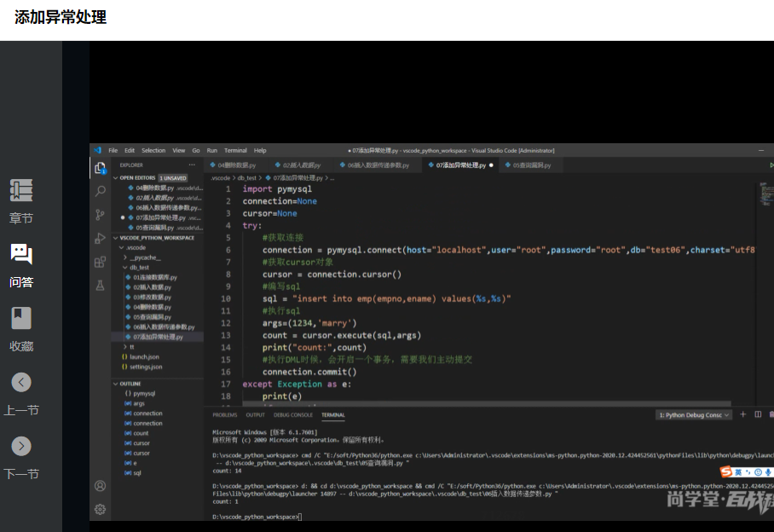Switch to 05查询漏洞.py editor tab
Screen dimensions: 774x532
pos(532,165)
